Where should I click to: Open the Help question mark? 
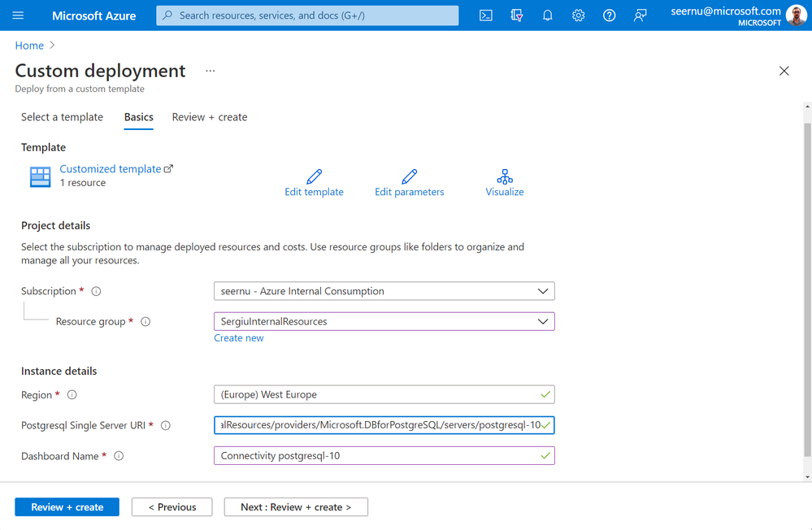(x=609, y=15)
